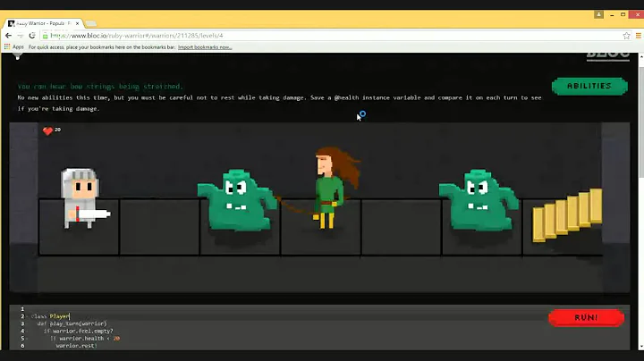This screenshot has height=361, width=644.
Task: Click the 'if warrior.feel.empty?' code line
Action: pyautogui.click(x=78, y=331)
